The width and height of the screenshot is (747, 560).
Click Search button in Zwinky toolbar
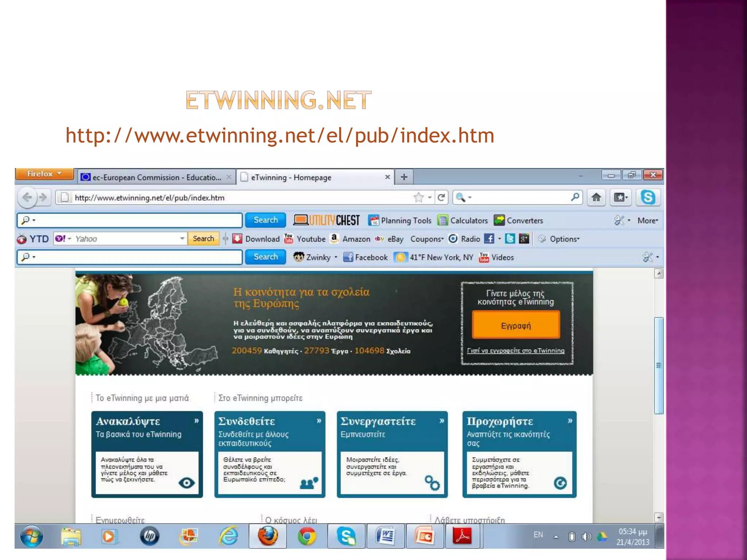[266, 257]
